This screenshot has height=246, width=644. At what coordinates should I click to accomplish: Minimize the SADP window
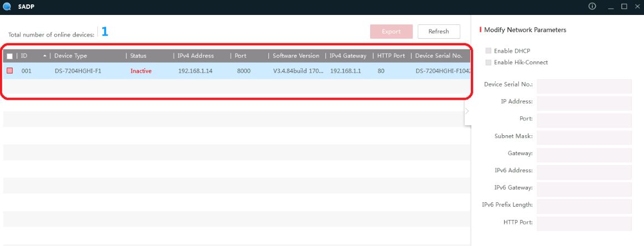tap(611, 7)
